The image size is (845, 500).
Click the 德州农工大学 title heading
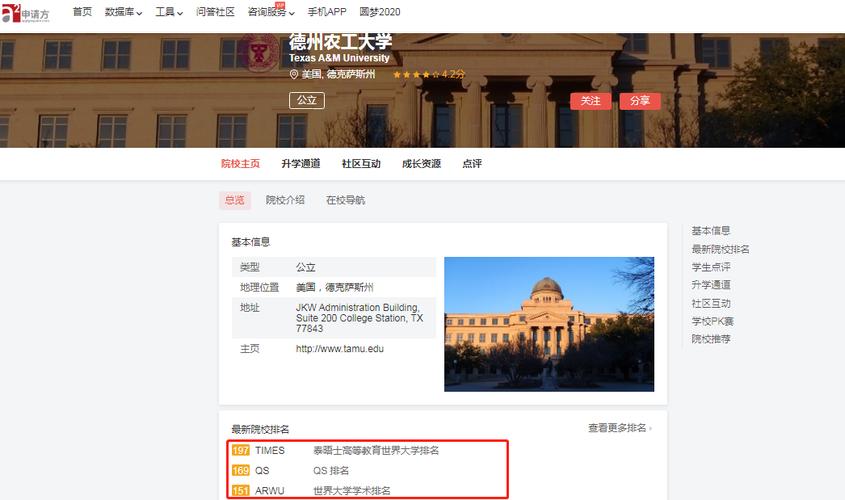tap(341, 41)
